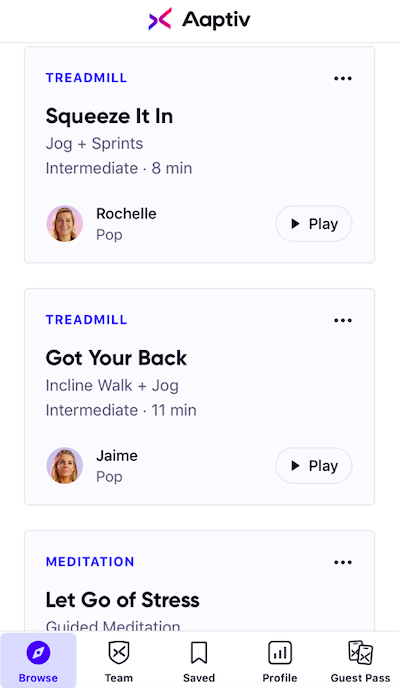This screenshot has width=399, height=688.
Task: Open the Browse compass icon
Action: pyautogui.click(x=38, y=652)
